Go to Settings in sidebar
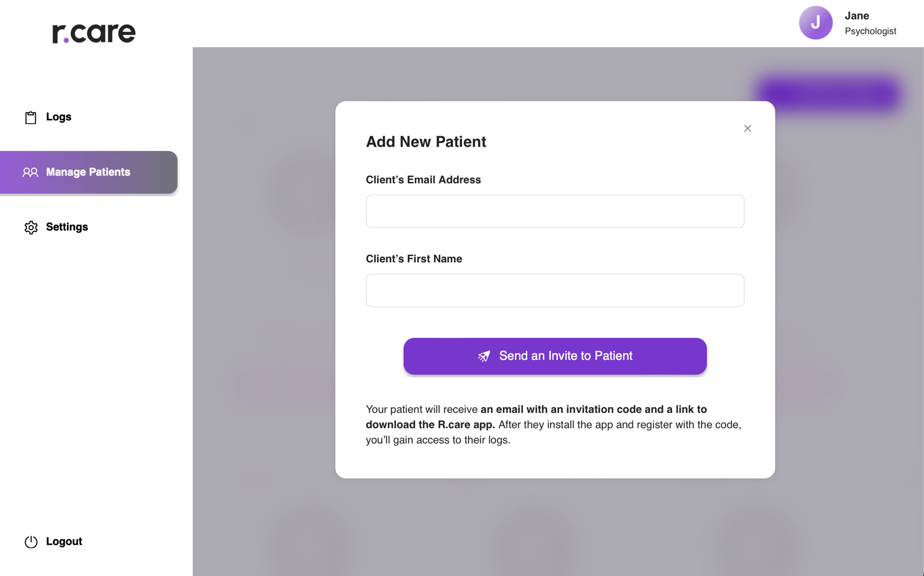This screenshot has width=924, height=576. click(67, 227)
